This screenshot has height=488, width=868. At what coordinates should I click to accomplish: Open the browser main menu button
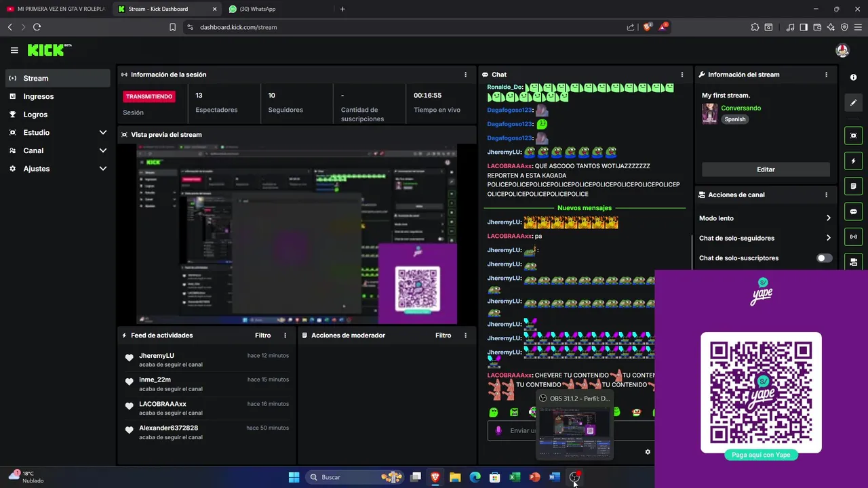[x=858, y=27]
